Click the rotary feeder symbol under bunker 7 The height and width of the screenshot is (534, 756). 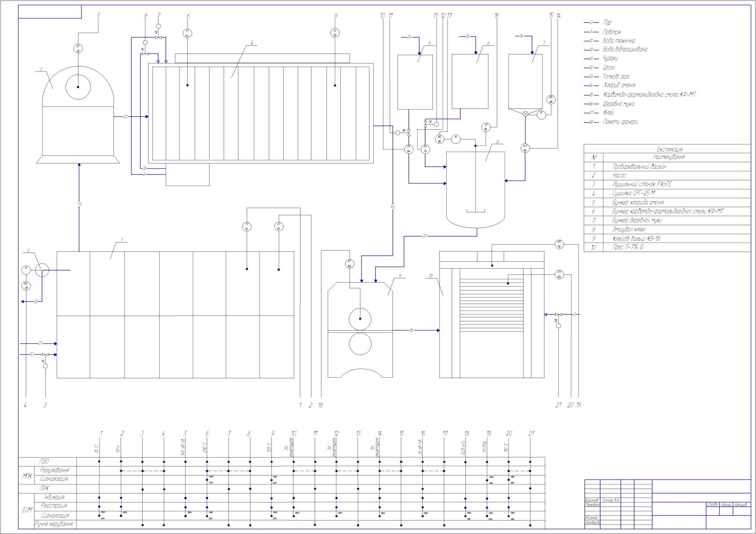[525, 114]
